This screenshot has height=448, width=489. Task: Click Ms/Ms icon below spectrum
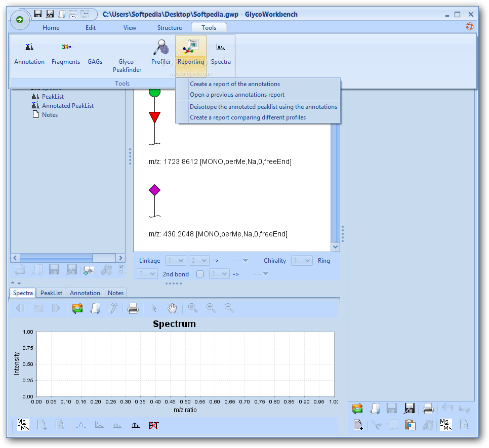click(23, 425)
